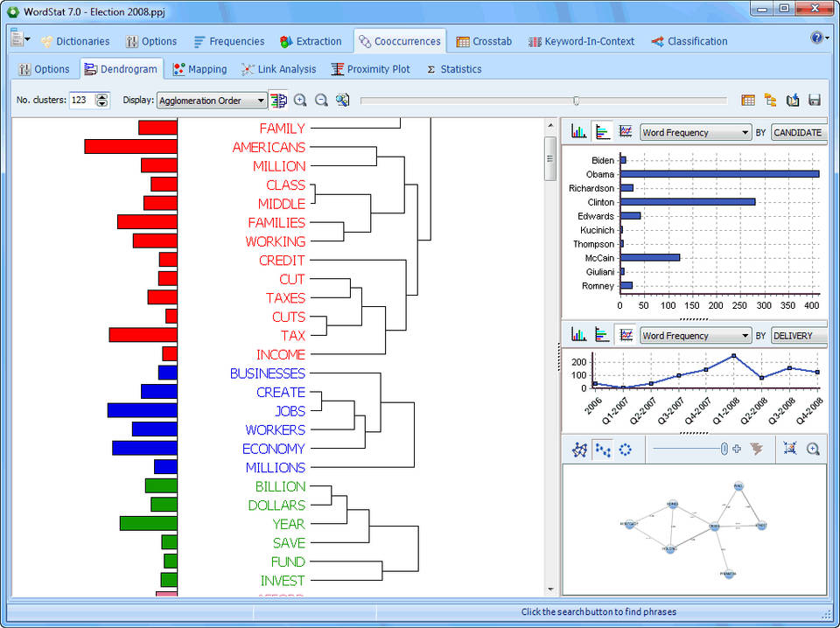Toggle horizontal bar chart in CANDIDATE panel
This screenshot has height=628, width=840.
point(602,132)
